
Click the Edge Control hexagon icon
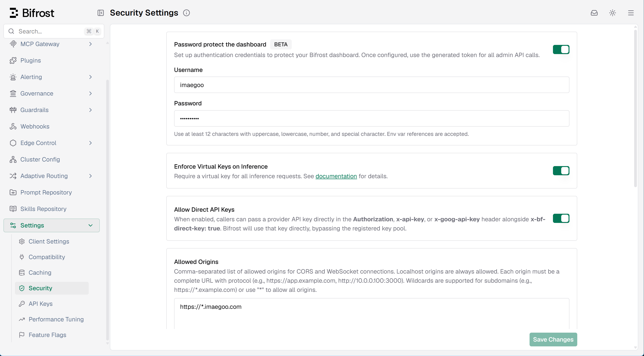pyautogui.click(x=13, y=143)
